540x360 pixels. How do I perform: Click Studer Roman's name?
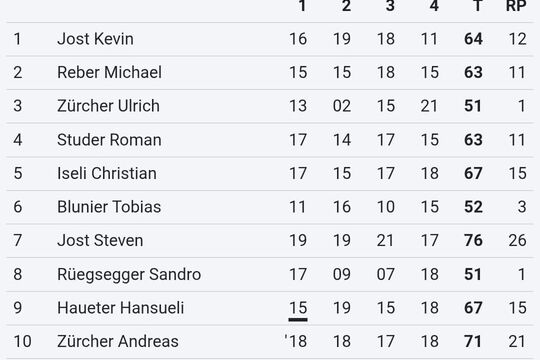109,140
